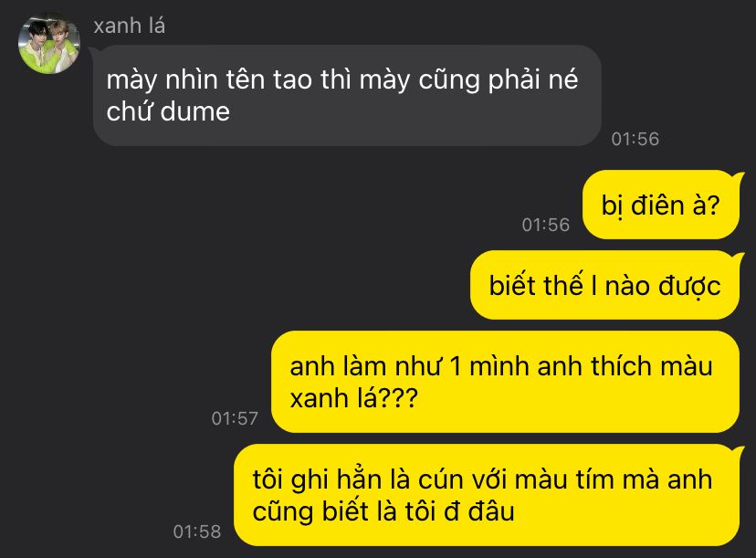Click the text "xanh lá???" in yellow bubble

[x=353, y=399]
